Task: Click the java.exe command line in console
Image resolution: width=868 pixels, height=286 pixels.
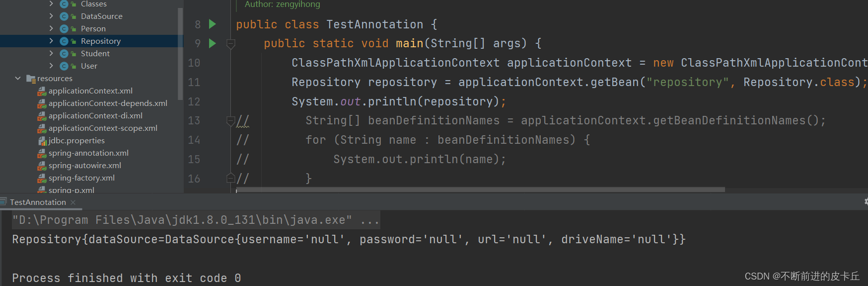Action: click(196, 220)
